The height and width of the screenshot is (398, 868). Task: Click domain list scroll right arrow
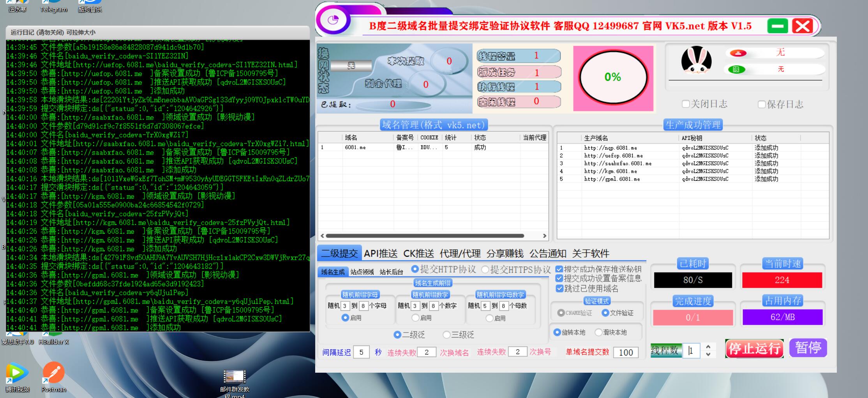545,236
